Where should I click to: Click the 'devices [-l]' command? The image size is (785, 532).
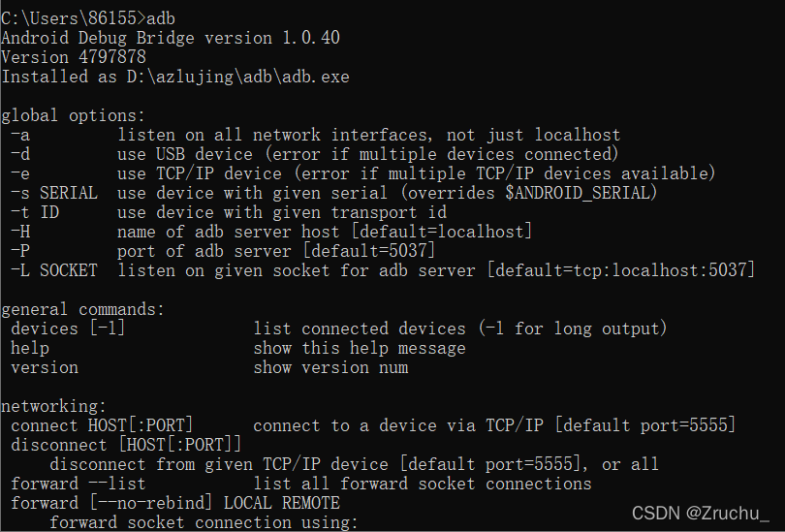69,329
